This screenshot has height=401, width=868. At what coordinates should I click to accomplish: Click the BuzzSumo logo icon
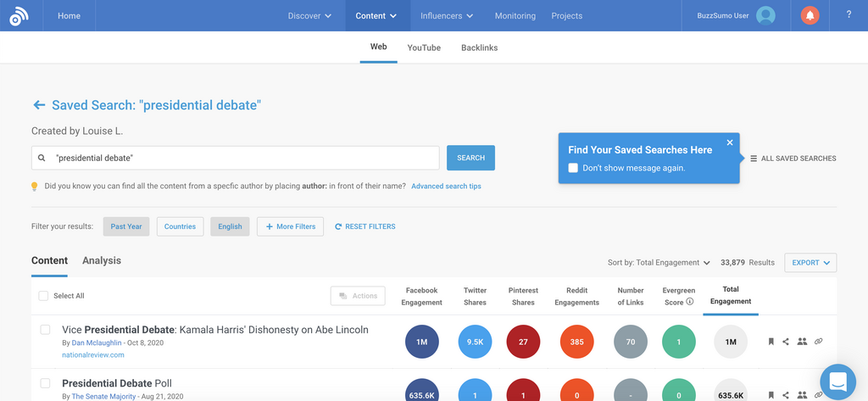pos(19,16)
